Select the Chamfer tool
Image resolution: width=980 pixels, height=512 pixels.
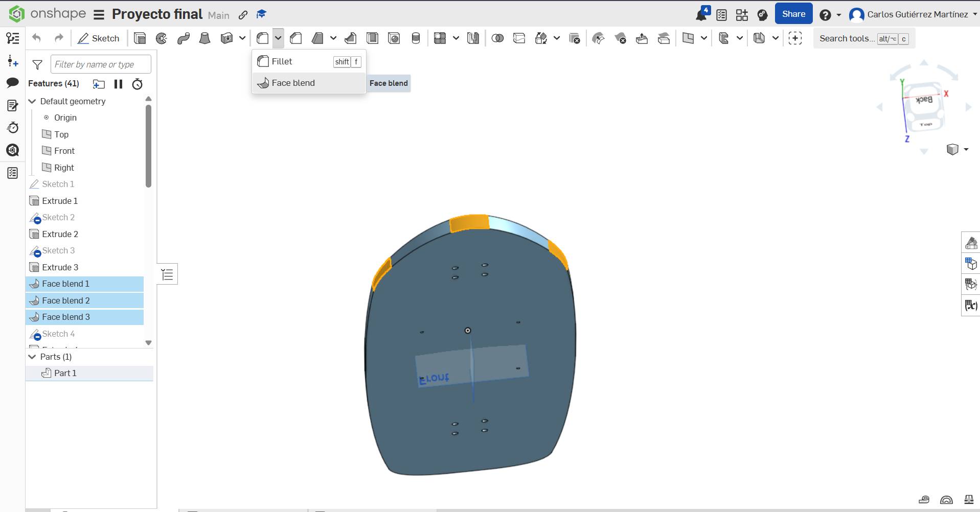coord(296,38)
